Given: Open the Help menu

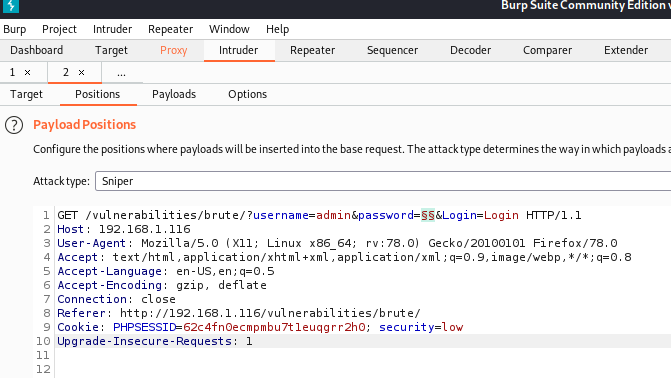Looking at the screenshot, I should coord(277,29).
